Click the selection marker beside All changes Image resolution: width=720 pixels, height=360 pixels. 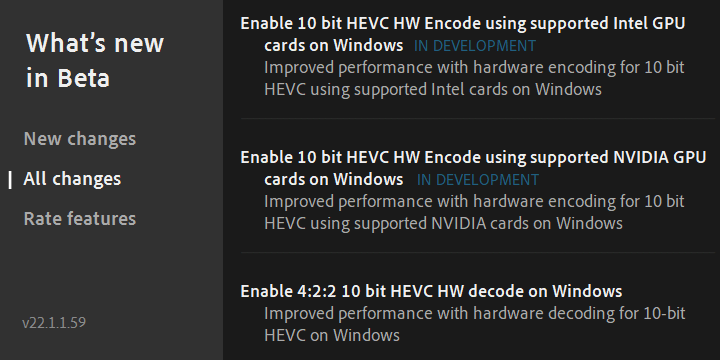tap(10, 179)
